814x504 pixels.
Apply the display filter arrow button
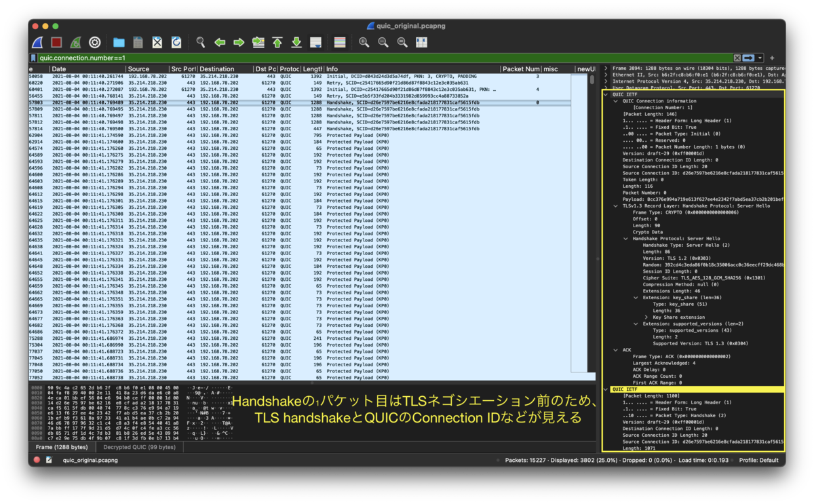[749, 58]
